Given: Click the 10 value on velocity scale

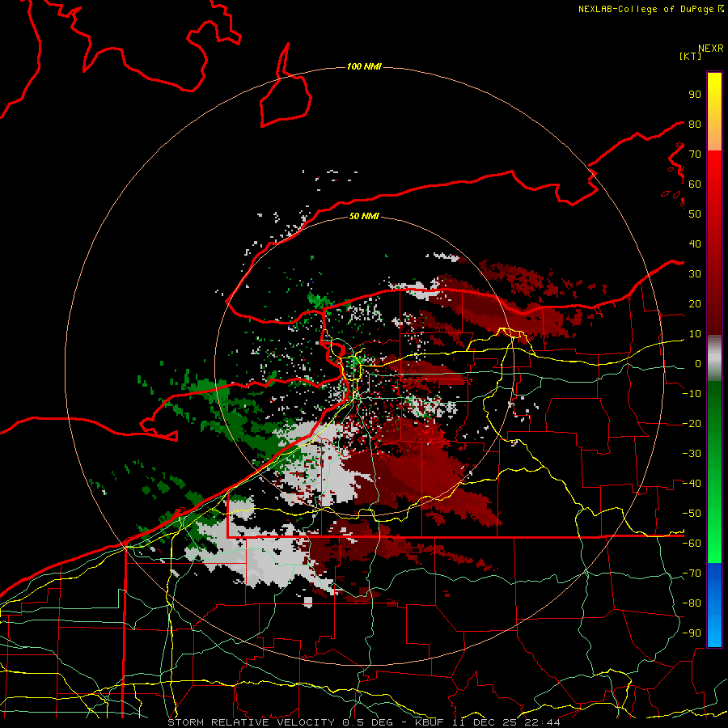Looking at the screenshot, I should [695, 334].
